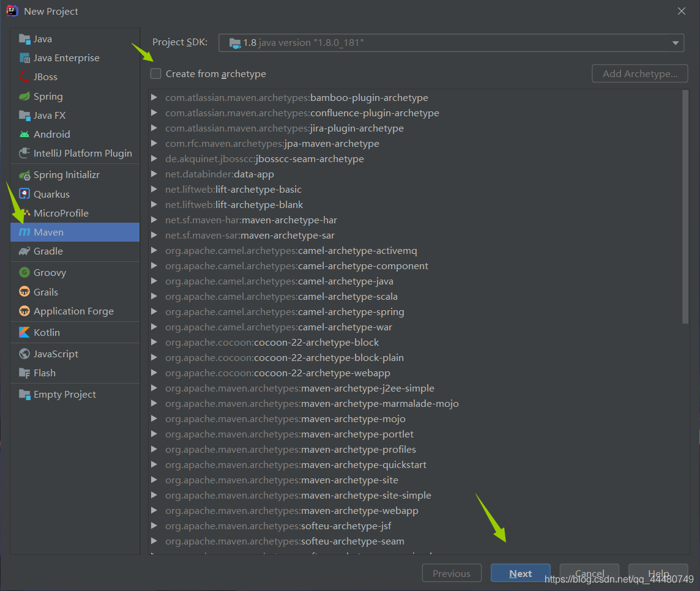Expand softeu-archetype-seam node

(x=154, y=541)
